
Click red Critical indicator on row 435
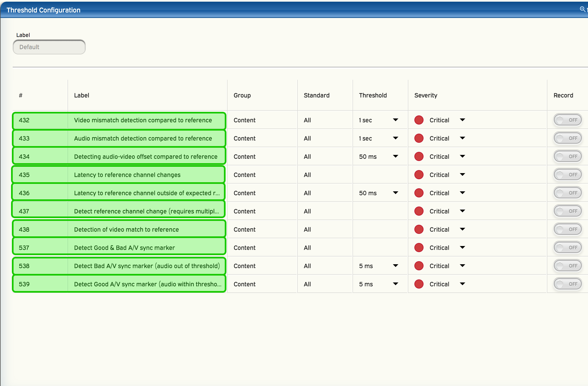(419, 175)
